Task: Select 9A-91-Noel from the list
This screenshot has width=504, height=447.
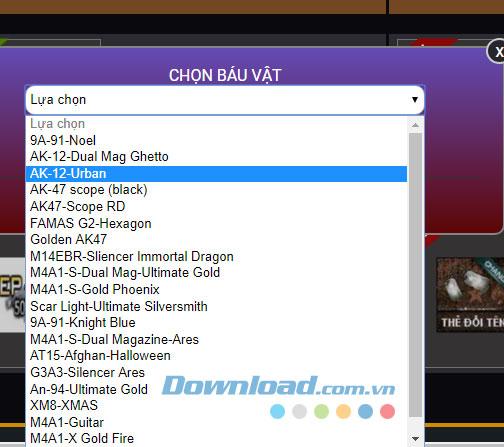Action: coord(216,140)
